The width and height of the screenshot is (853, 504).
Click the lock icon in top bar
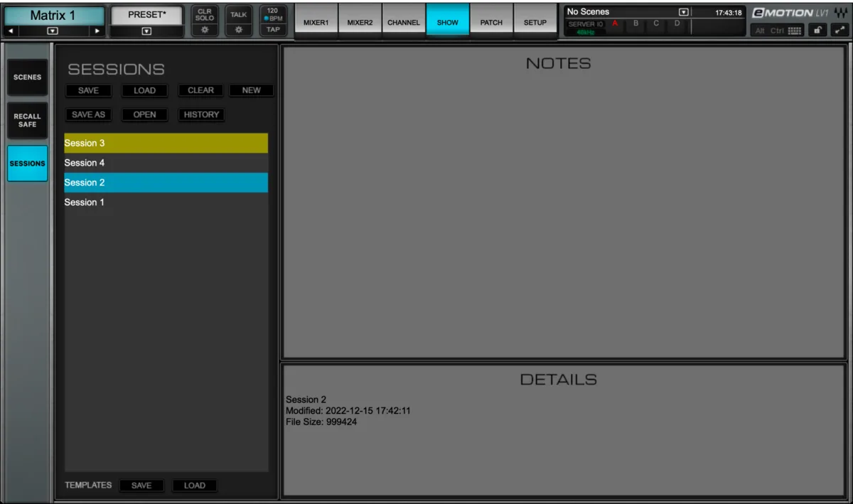click(x=817, y=31)
